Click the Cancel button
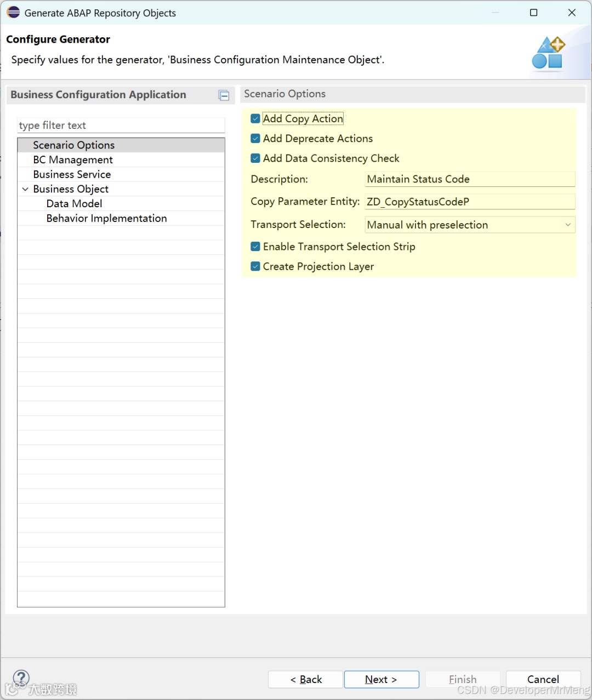The height and width of the screenshot is (700, 592). 543,679
